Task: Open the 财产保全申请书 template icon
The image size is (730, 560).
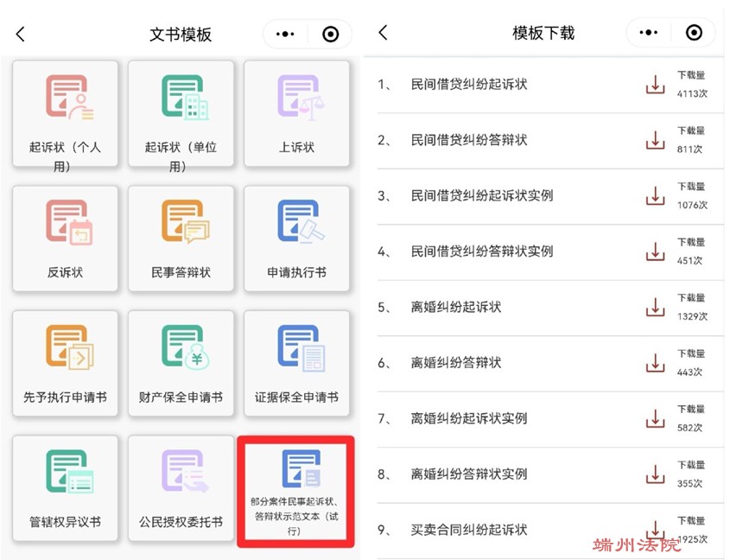Action: point(185,347)
